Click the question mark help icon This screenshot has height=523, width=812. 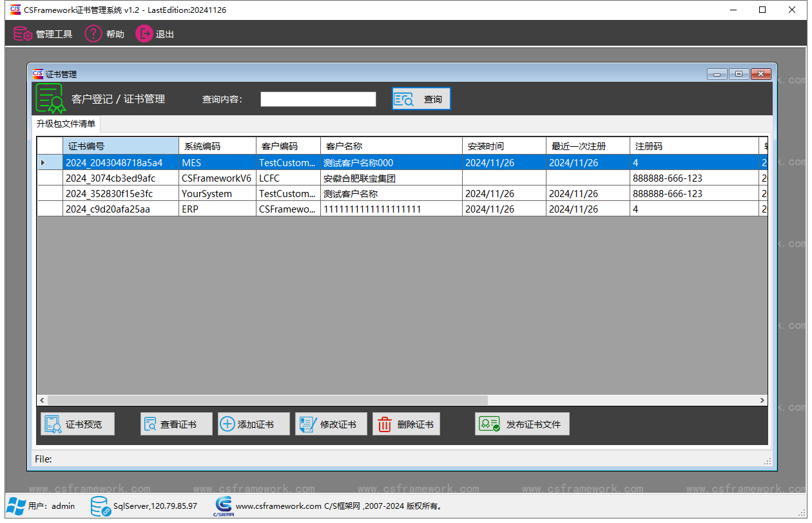tap(93, 33)
